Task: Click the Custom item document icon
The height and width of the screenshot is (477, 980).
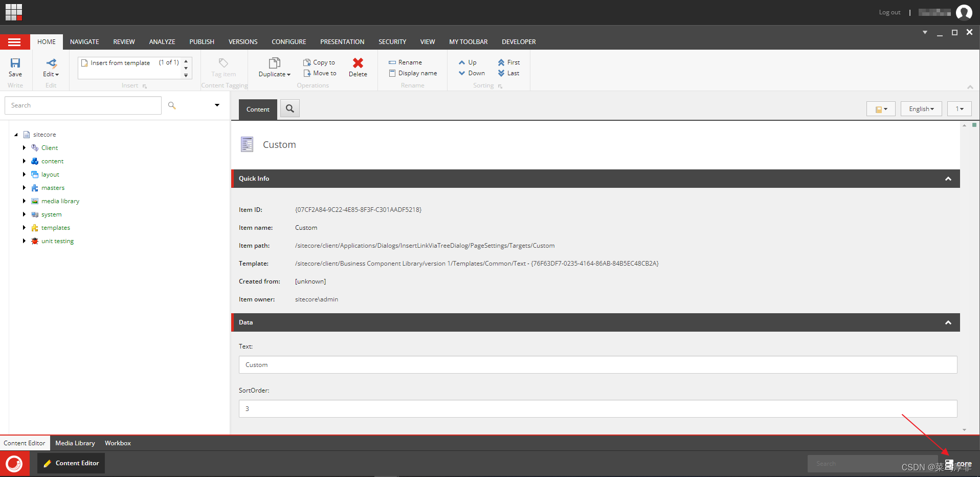Action: point(247,144)
